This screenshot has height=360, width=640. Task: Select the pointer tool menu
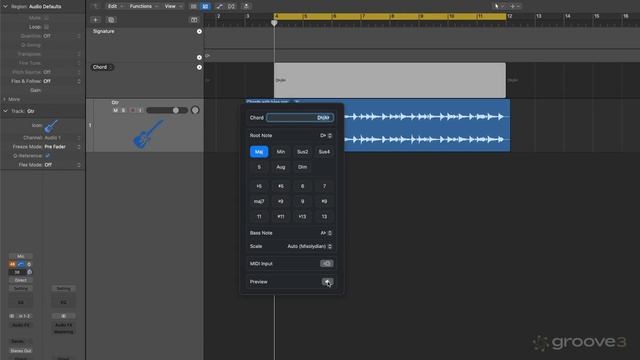coord(499,6)
